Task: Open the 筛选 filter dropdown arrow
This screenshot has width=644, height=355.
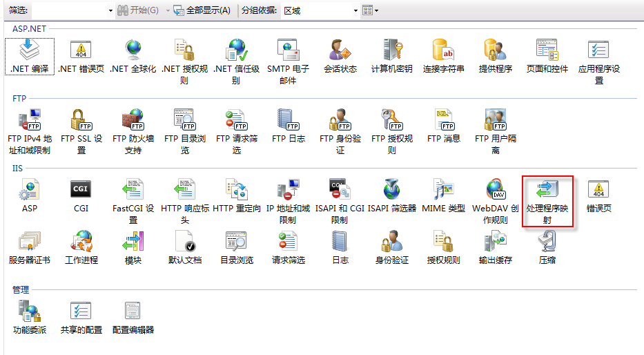Action: (110, 10)
